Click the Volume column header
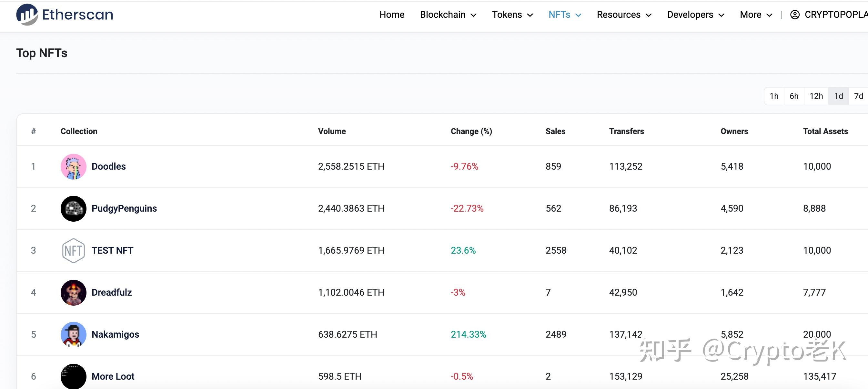Screen dimensions: 868x389 (332, 131)
